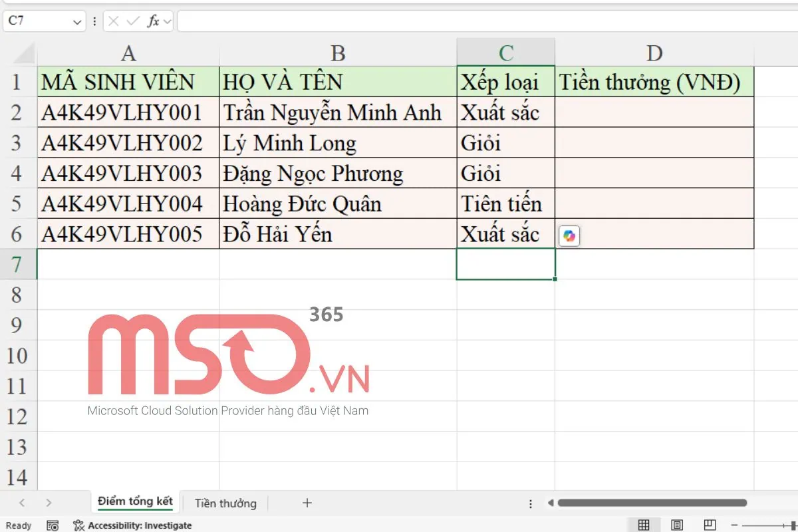Switch to the Tiền thưởng sheet tab
Viewport: 798px width, 532px height.
[x=224, y=503]
